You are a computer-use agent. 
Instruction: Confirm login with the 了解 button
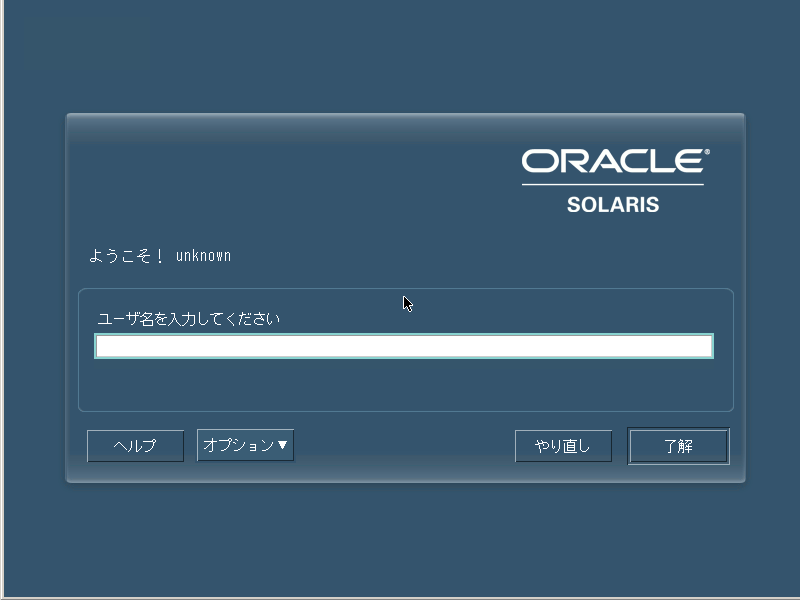point(679,446)
